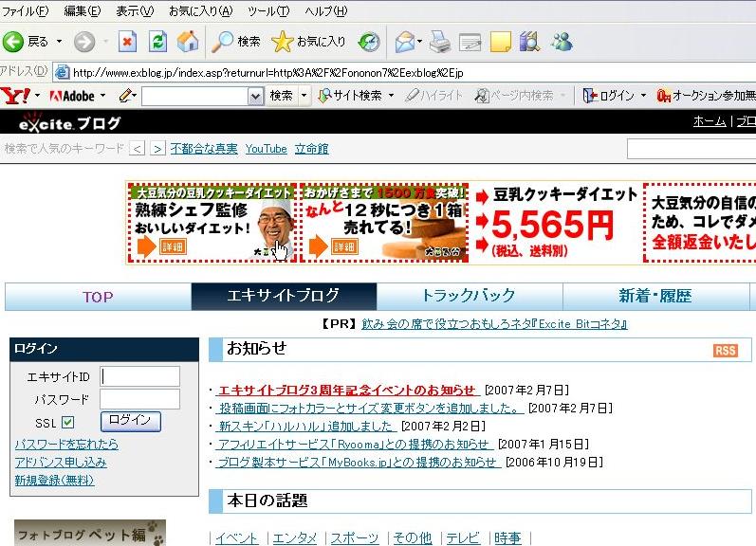Click the アドバンス申し込み link
The image size is (756, 546).
click(61, 463)
